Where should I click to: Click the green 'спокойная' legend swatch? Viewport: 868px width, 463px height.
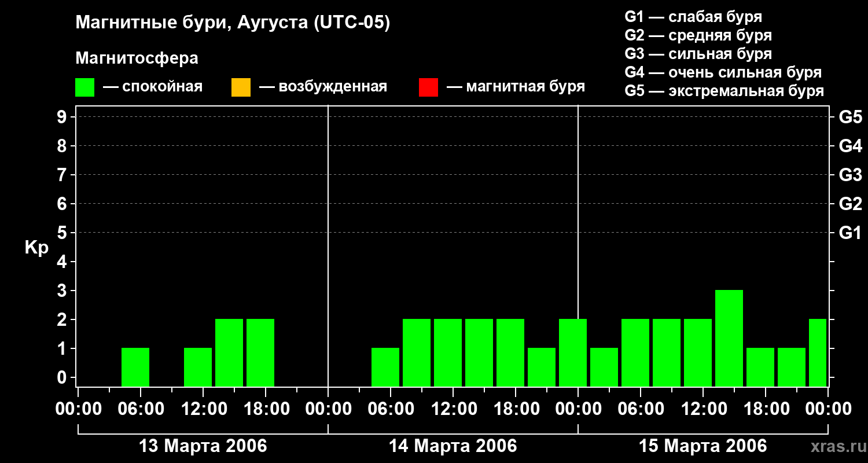[85, 87]
